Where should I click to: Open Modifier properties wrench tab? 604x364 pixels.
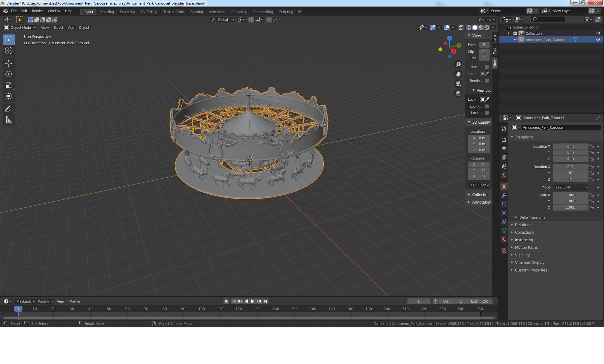pos(504,195)
